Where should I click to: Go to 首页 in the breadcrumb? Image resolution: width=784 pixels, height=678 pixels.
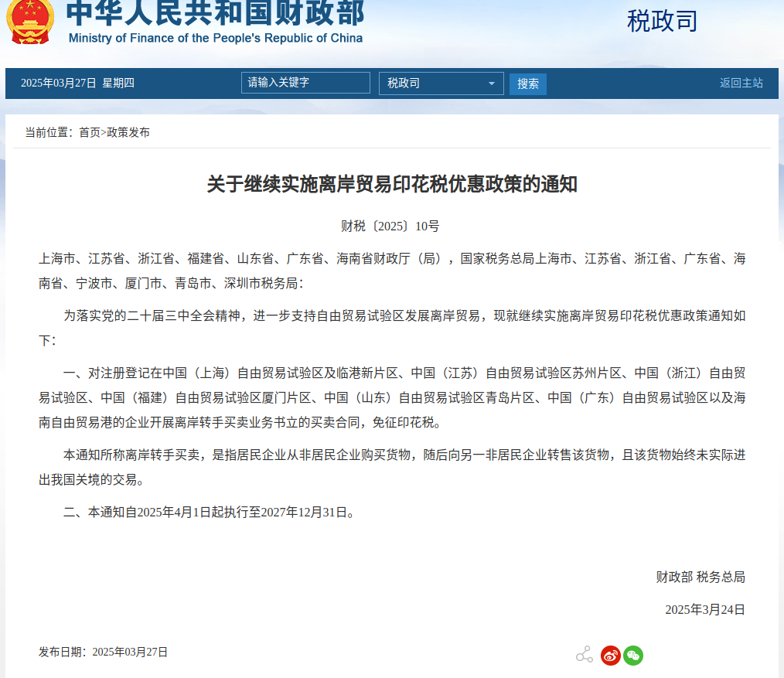pyautogui.click(x=90, y=132)
